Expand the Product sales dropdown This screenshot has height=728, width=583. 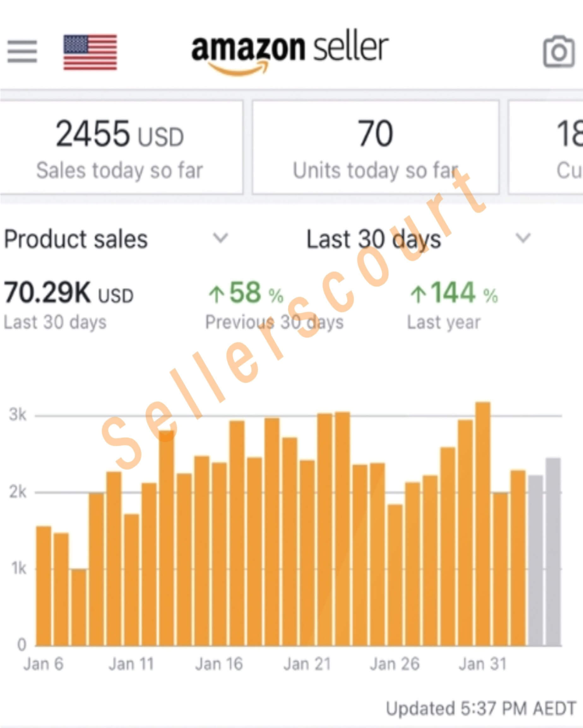click(220, 238)
